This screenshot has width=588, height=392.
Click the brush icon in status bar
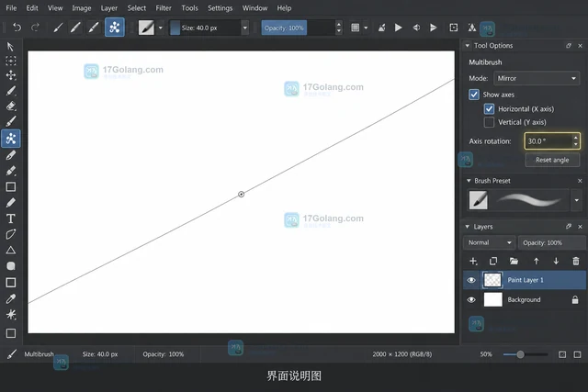coord(12,354)
